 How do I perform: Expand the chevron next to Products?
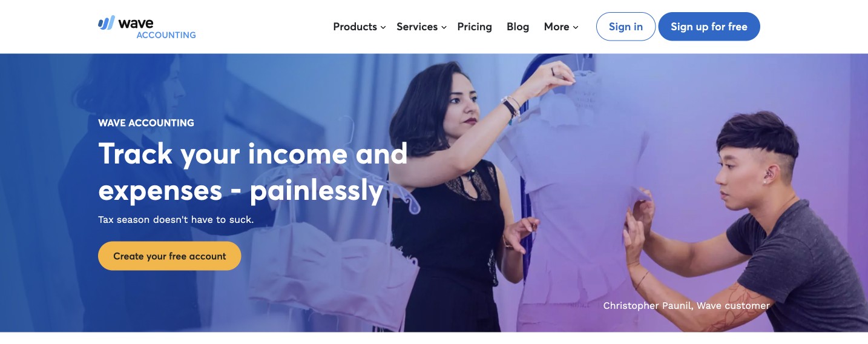[383, 27]
